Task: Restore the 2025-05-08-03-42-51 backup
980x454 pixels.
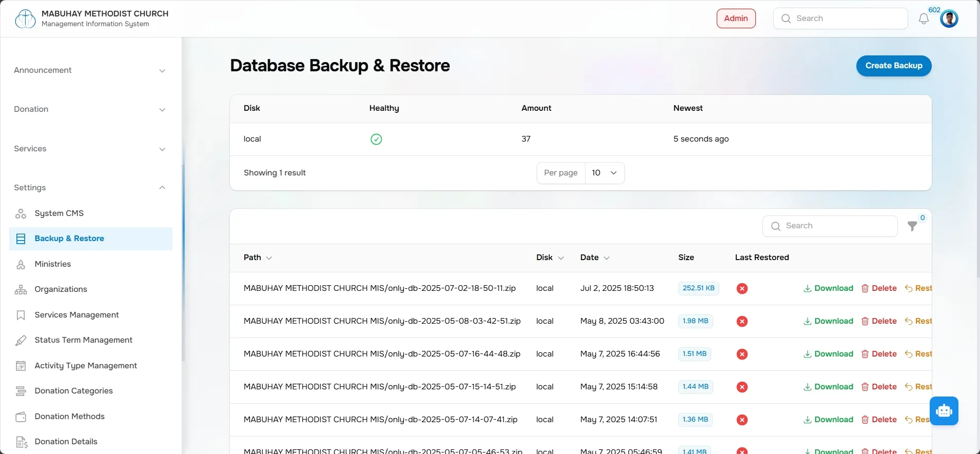Action: [x=918, y=321]
